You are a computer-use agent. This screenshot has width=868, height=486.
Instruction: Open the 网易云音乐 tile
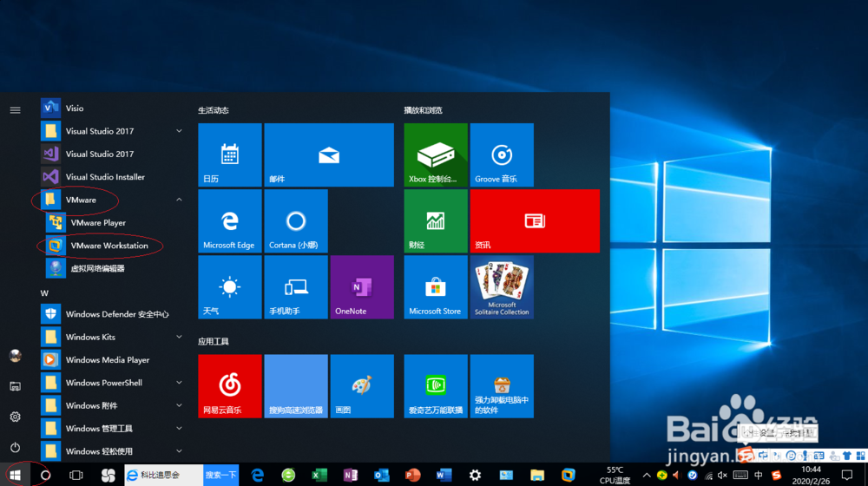[230, 386]
